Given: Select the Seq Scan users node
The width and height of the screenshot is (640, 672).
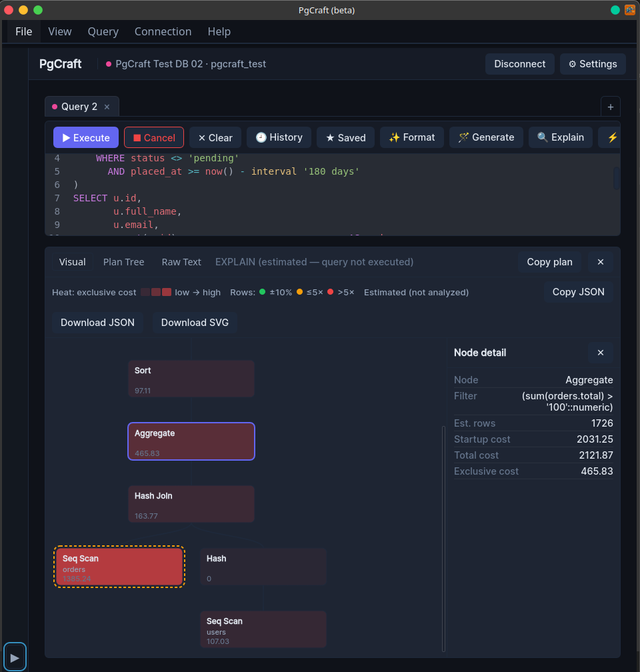Looking at the screenshot, I should click(263, 629).
